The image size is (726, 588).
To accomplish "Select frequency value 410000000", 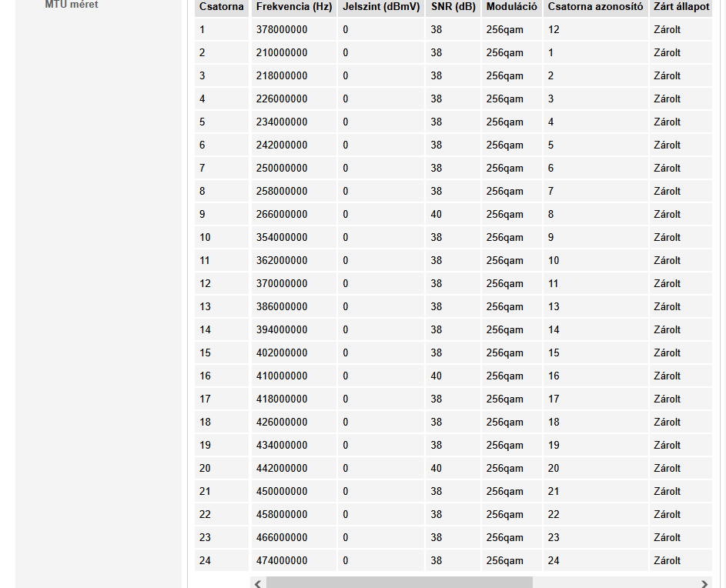I will [x=282, y=376].
